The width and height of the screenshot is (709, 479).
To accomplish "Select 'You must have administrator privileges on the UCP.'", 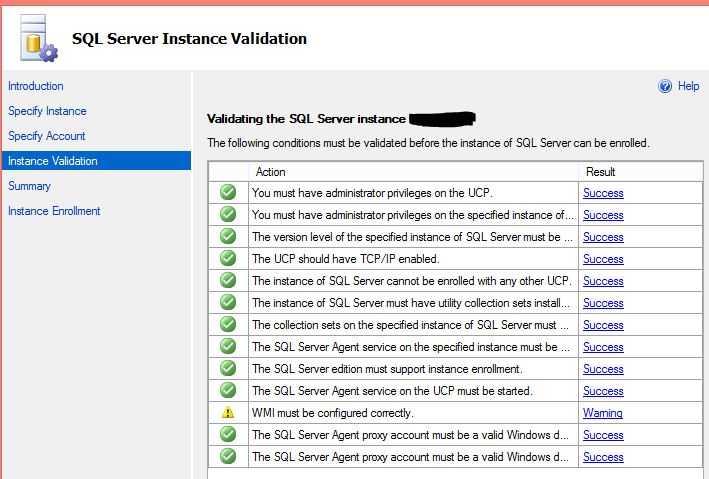I will pos(372,193).
